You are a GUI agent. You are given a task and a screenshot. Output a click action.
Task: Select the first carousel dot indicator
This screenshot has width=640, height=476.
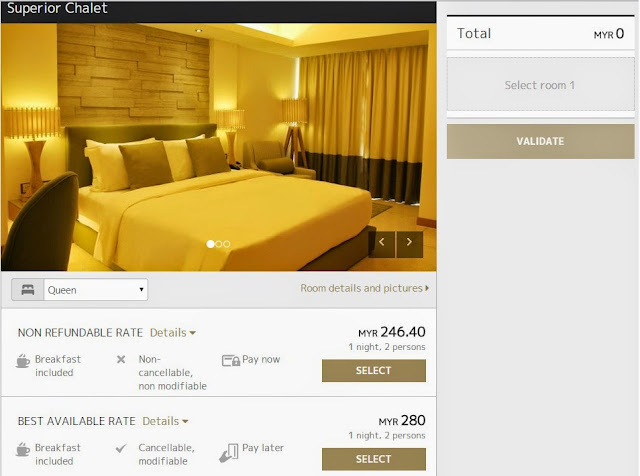[x=210, y=244]
